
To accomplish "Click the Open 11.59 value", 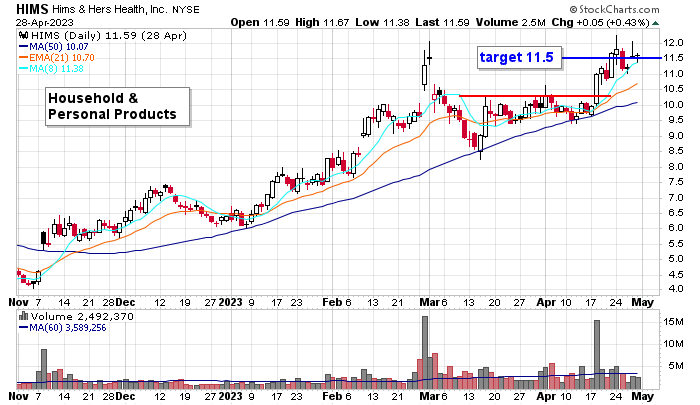I will click(x=260, y=22).
